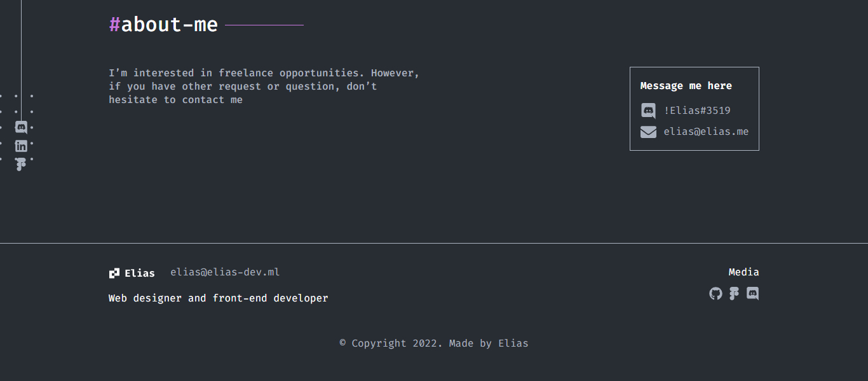868x381 pixels.
Task: Open the elias@elias-dev.ml footer email
Action: coord(225,272)
